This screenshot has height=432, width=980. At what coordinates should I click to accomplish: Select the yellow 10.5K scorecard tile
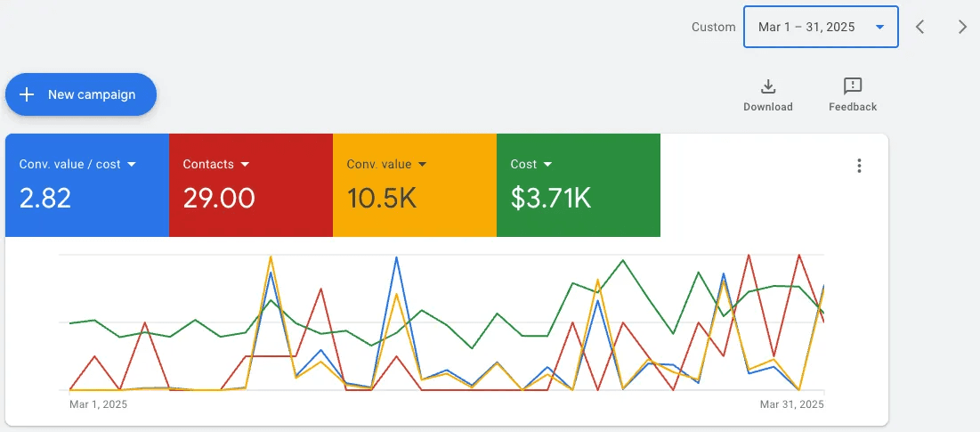point(415,185)
